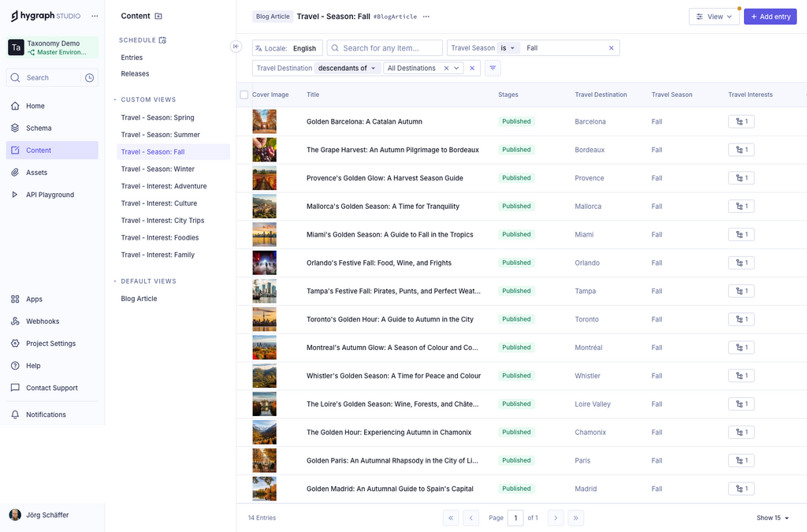807x532 pixels.
Task: Open Webhooks from the sidebar
Action: [x=42, y=322]
